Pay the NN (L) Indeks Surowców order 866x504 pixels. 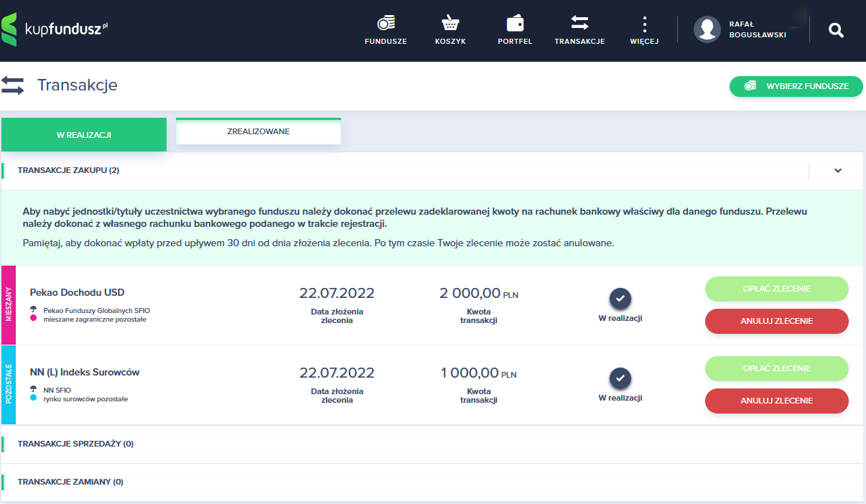coord(777,368)
